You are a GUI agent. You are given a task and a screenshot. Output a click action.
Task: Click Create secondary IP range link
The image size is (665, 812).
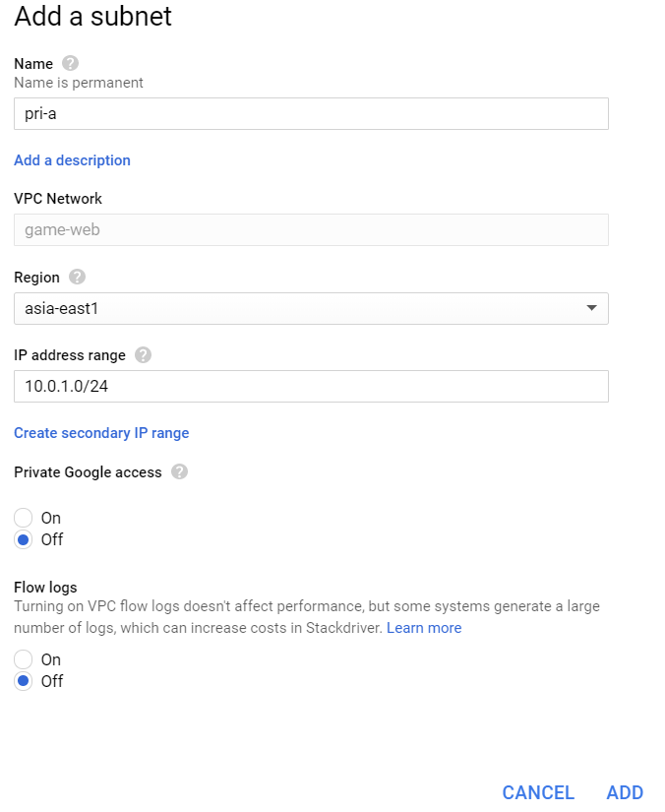pyautogui.click(x=101, y=433)
